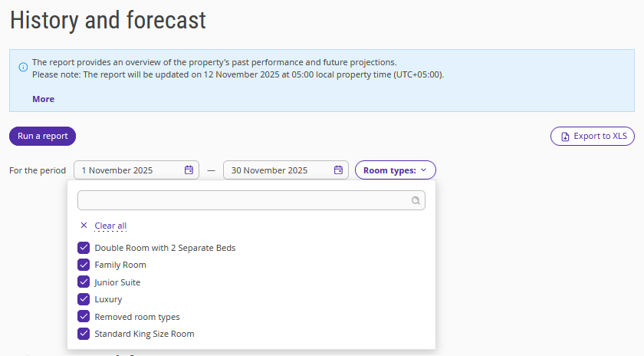Open the 1 November 2025 date field
Viewport: 644px width, 356px height.
click(136, 170)
